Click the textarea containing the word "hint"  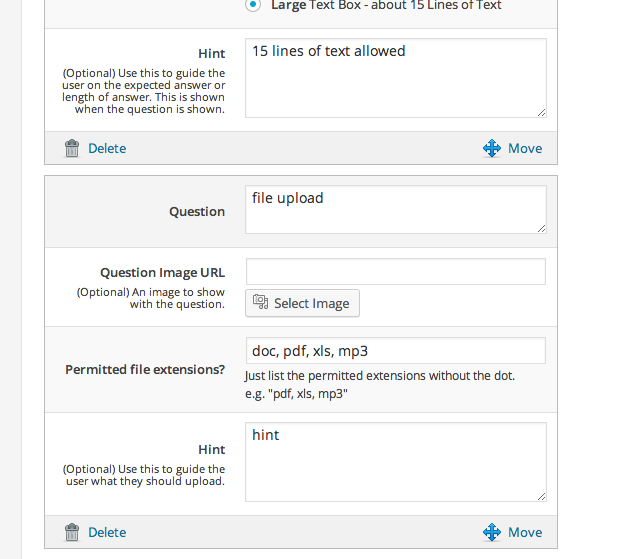tap(395, 461)
